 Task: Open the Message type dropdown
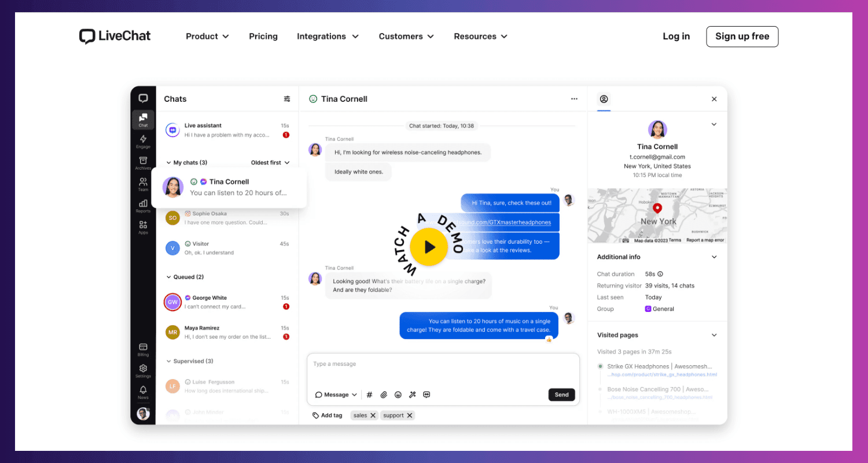coord(336,395)
